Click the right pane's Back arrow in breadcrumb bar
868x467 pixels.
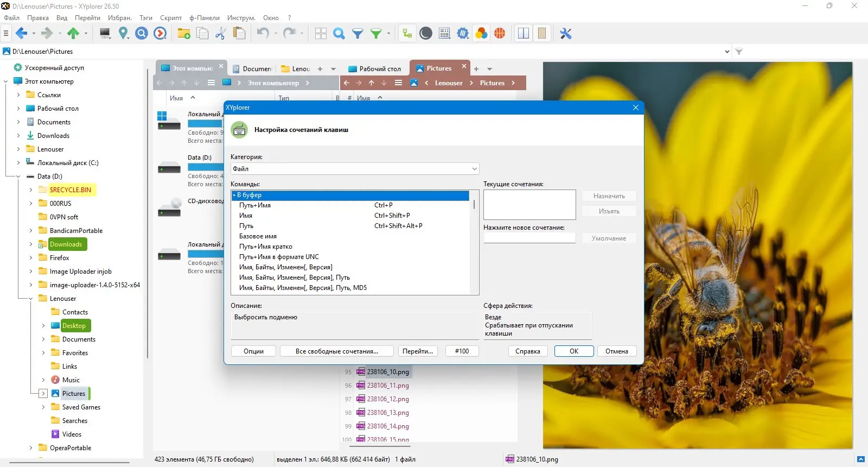pyautogui.click(x=347, y=83)
